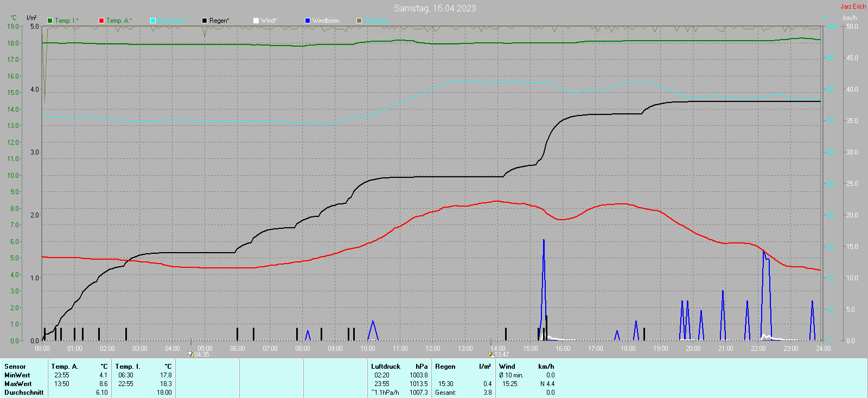
Task: Select the 'Temp. I.*' legend label
Action: pos(67,21)
